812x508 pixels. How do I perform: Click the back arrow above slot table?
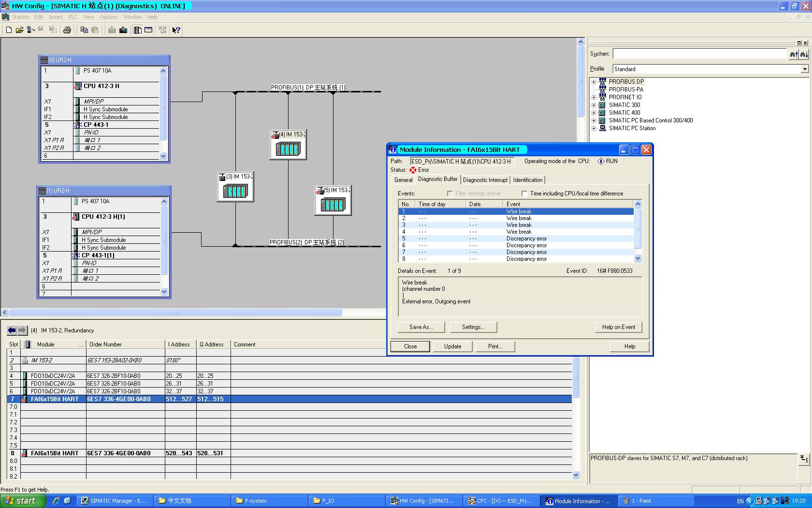[12, 330]
